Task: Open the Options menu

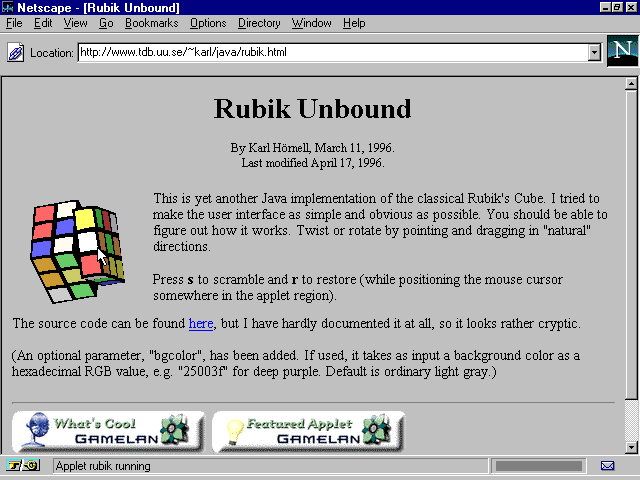Action: pyautogui.click(x=208, y=23)
